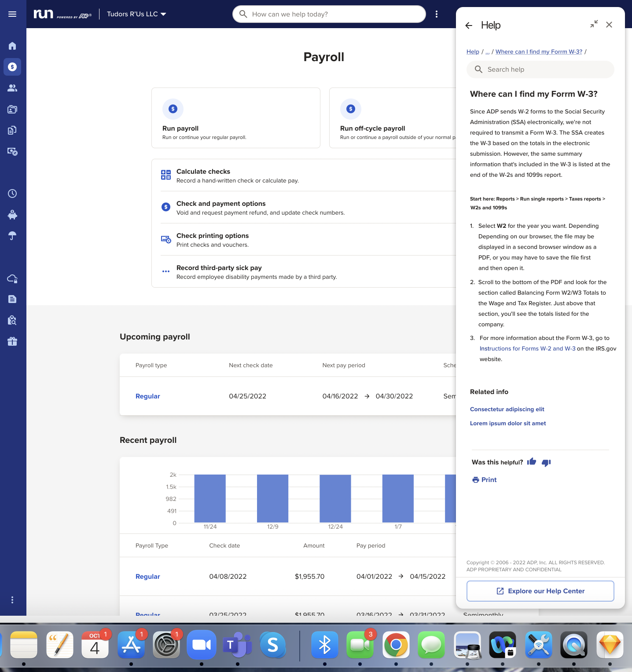632x672 pixels.
Task: Go back in the Help panel
Action: [469, 26]
